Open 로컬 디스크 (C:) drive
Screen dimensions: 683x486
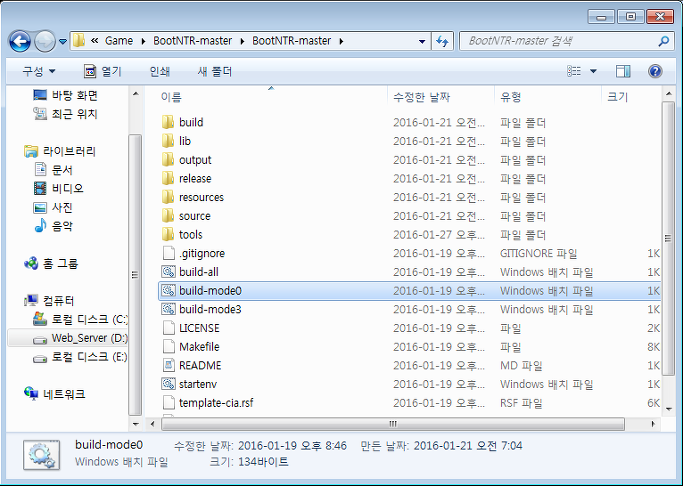coord(81,319)
